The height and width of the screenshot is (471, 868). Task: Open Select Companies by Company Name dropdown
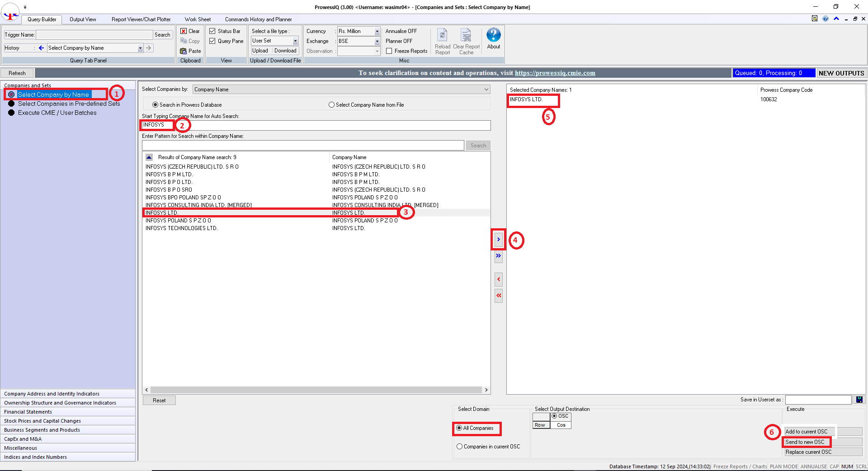[341, 89]
